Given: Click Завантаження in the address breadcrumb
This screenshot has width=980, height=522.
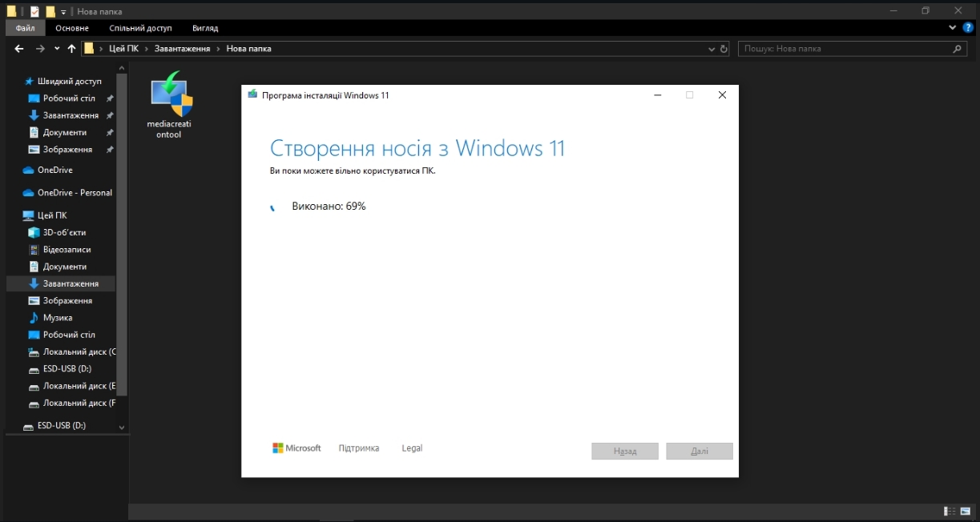Looking at the screenshot, I should [182, 49].
